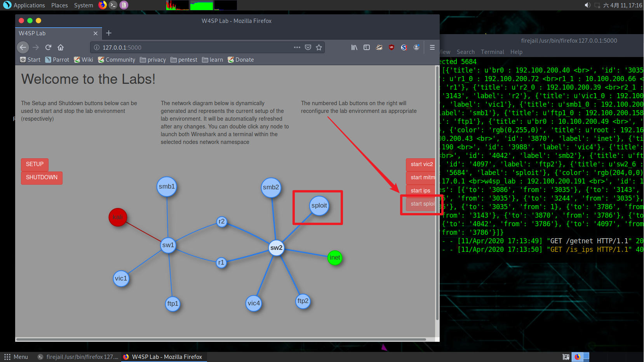Screen dimensions: 644x362
Task: Click the start mitm button
Action: (421, 178)
